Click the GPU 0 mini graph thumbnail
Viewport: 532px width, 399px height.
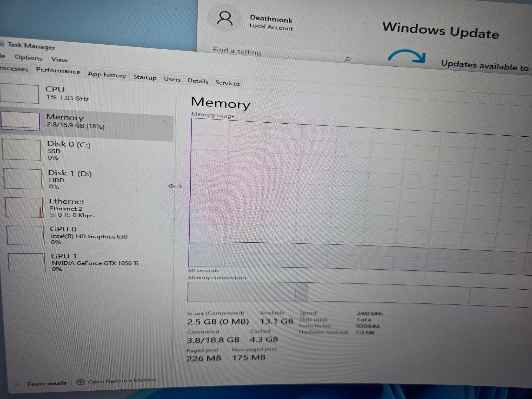click(25, 235)
